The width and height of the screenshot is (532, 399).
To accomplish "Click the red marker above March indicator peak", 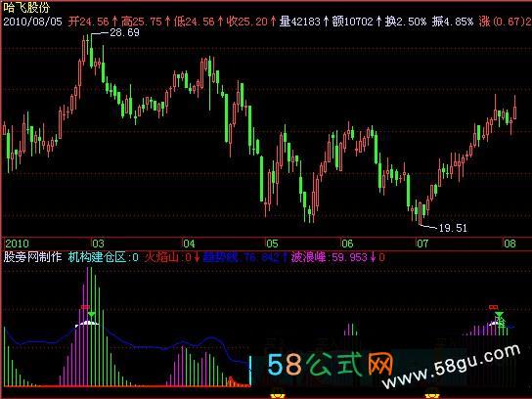I will coord(85,307).
